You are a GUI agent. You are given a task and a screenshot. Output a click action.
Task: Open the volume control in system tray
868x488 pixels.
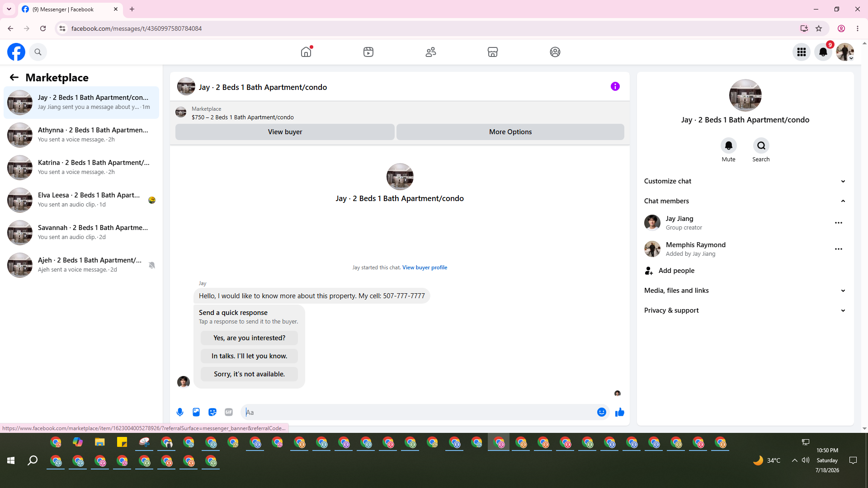pyautogui.click(x=806, y=460)
